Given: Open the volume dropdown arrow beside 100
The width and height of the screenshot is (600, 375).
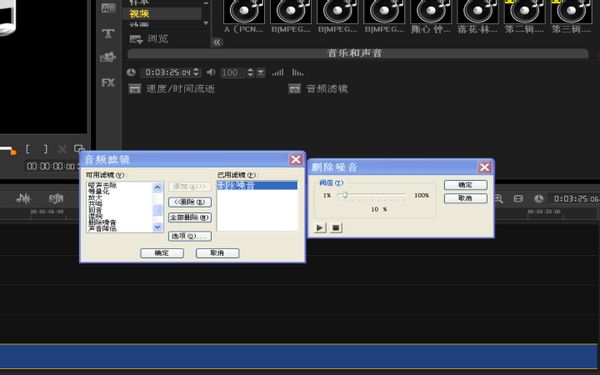Looking at the screenshot, I should 261,72.
